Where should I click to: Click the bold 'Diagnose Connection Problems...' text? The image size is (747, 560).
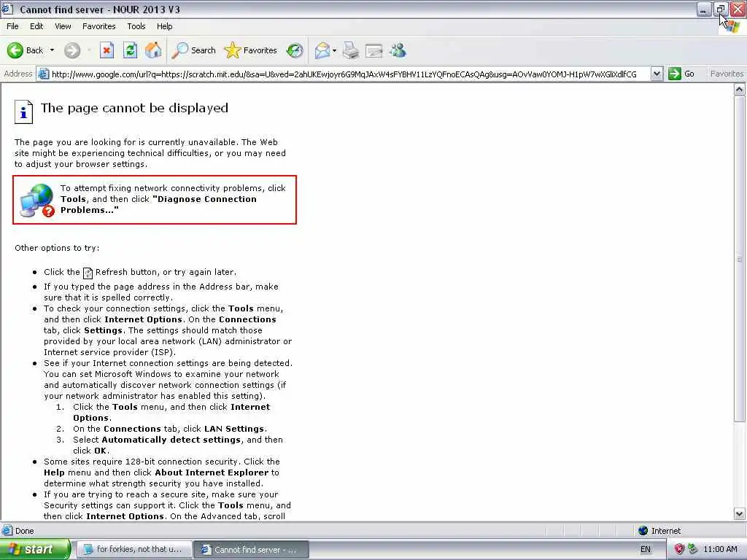(158, 205)
